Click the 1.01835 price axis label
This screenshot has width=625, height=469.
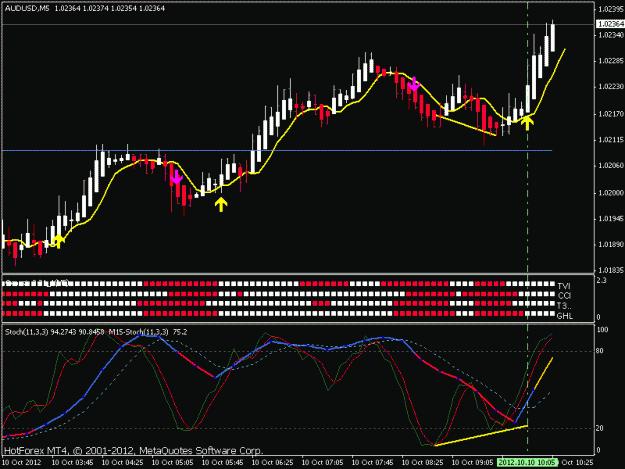(611, 270)
